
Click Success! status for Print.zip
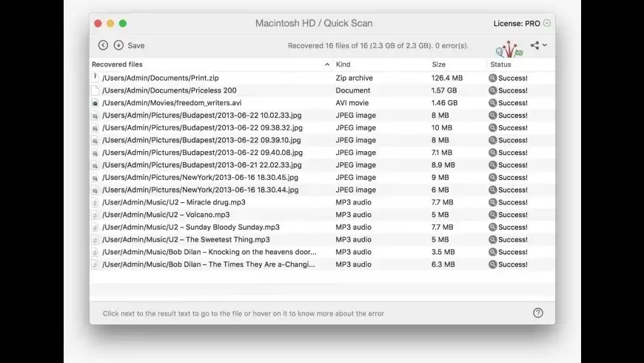(512, 78)
